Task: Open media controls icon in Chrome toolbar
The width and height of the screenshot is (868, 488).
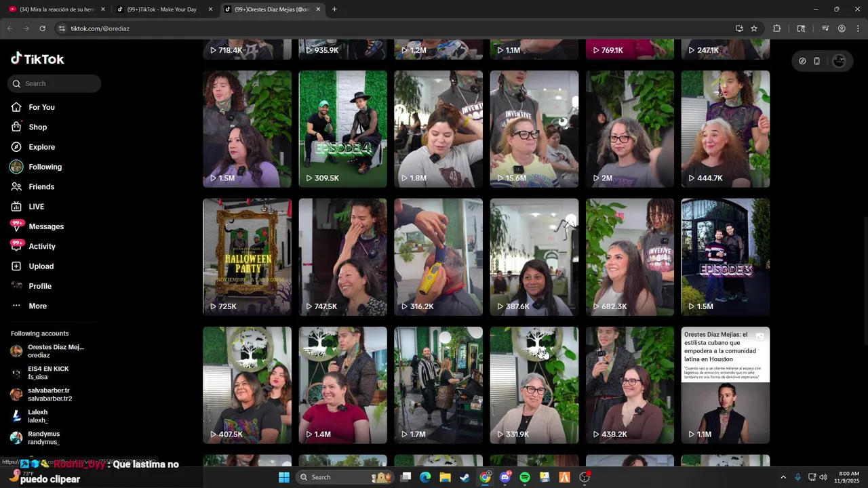Action: 825,28
